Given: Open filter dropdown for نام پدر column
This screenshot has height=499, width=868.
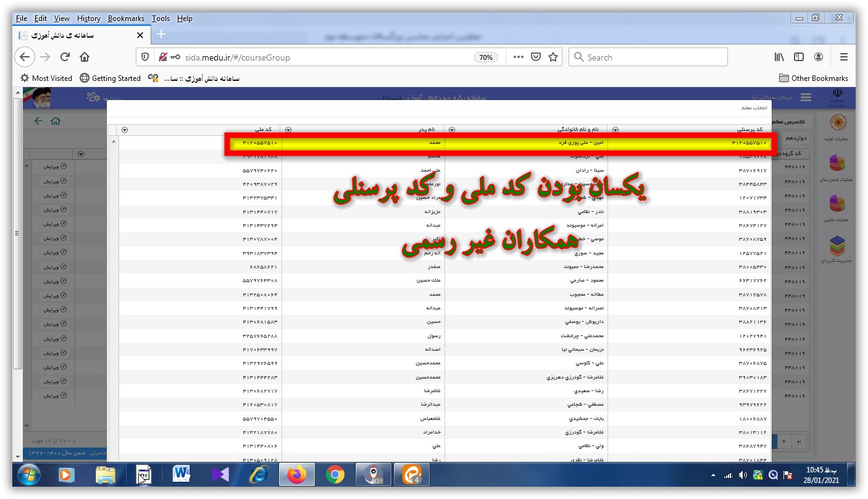Looking at the screenshot, I should click(x=288, y=130).
